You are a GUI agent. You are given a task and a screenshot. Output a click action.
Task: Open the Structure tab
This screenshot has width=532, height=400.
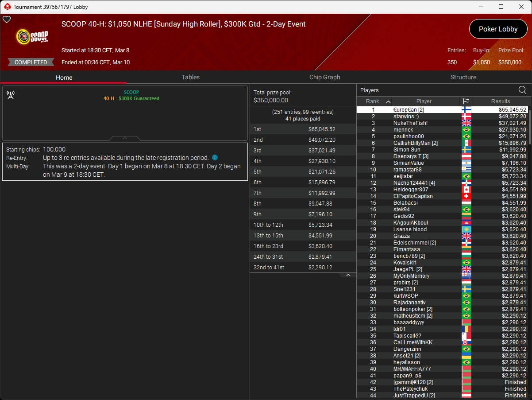[x=463, y=77]
